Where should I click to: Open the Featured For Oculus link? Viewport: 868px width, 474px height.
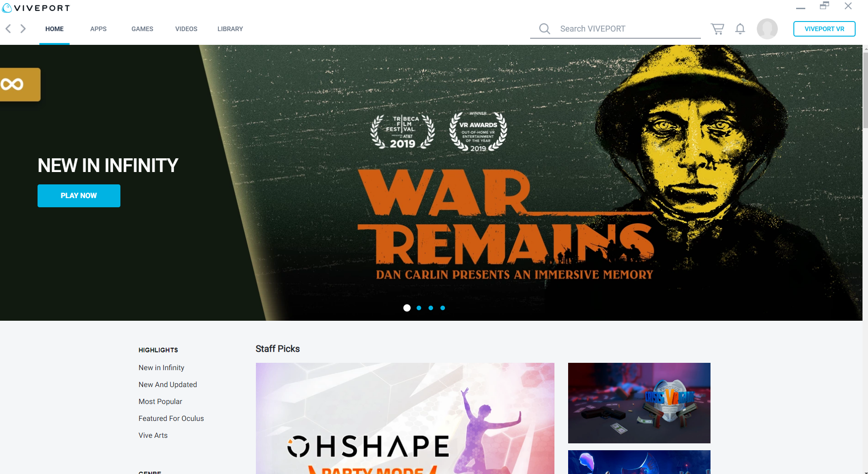pyautogui.click(x=171, y=419)
